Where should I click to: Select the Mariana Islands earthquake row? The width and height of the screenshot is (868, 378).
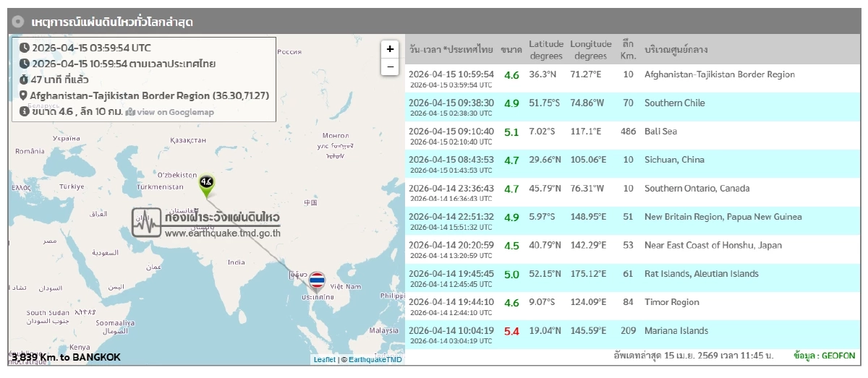point(631,335)
